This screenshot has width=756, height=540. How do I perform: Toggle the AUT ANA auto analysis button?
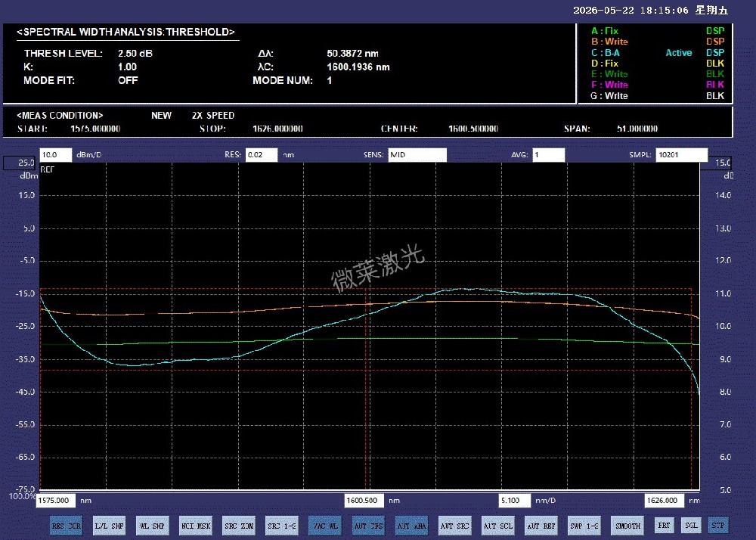pyautogui.click(x=412, y=526)
